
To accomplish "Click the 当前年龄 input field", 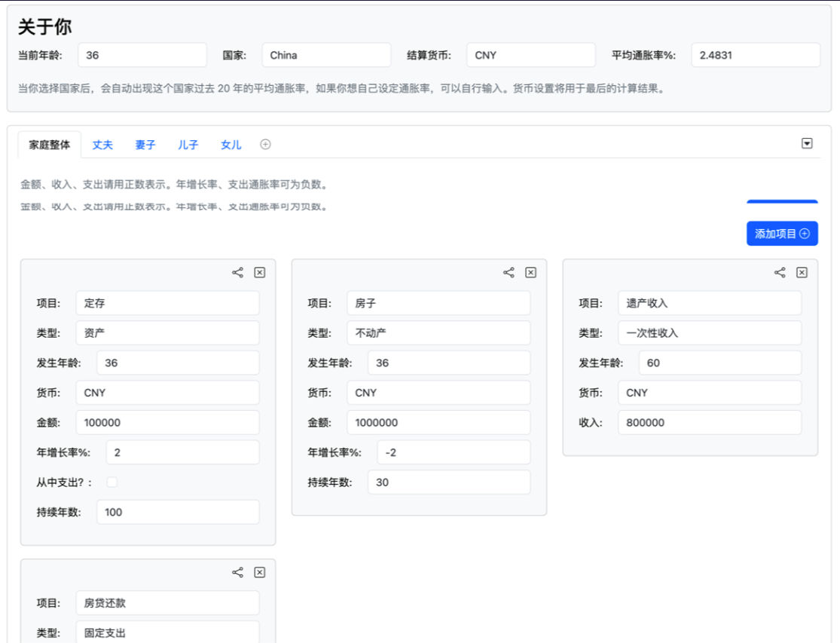I will [x=142, y=54].
